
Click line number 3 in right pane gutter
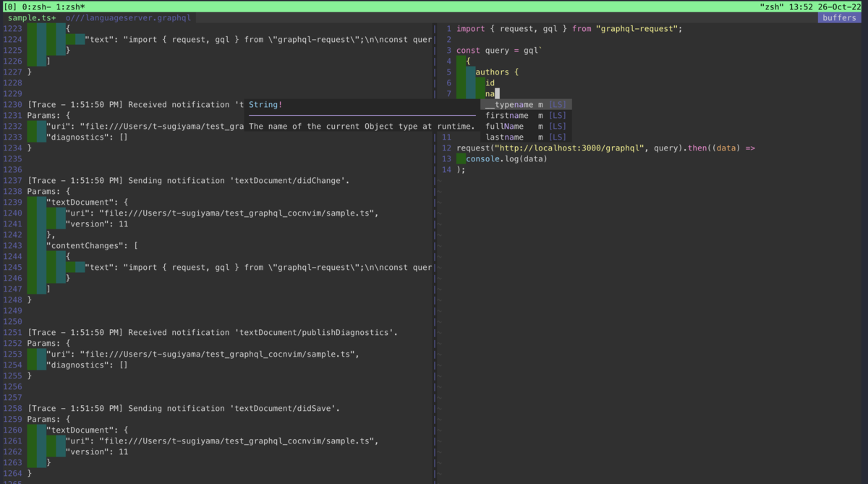(x=448, y=51)
